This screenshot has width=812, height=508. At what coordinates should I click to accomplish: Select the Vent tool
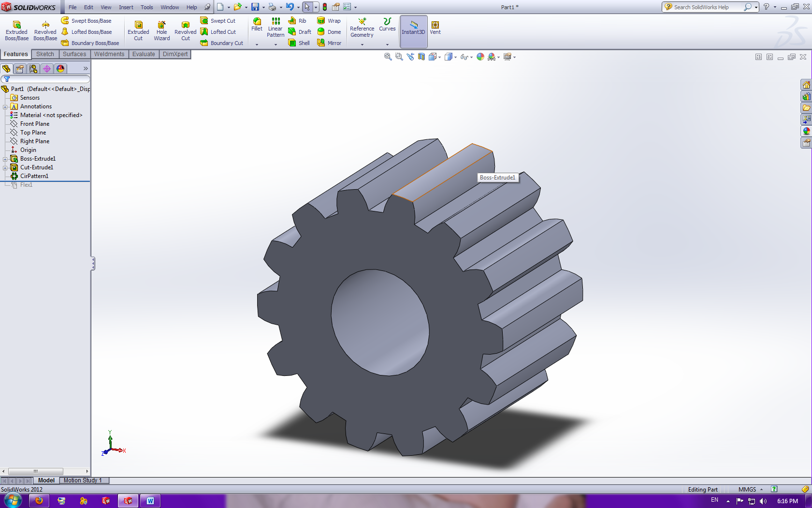[435, 28]
